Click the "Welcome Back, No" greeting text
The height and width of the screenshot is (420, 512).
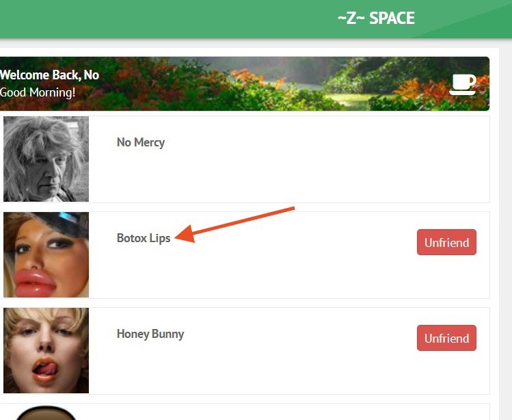click(x=49, y=75)
